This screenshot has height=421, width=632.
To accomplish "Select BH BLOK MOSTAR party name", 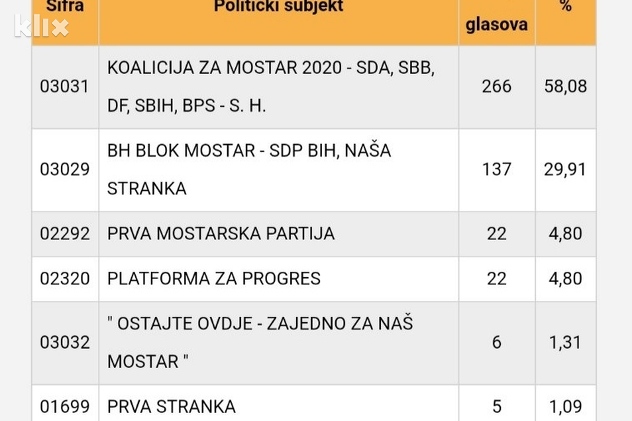I will point(249,169).
